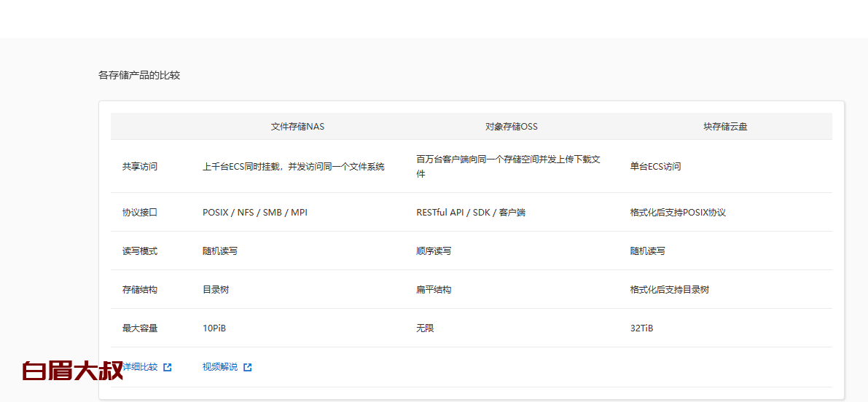This screenshot has height=402, width=868.
Task: Click the 共享访问 row label
Action: (x=140, y=167)
